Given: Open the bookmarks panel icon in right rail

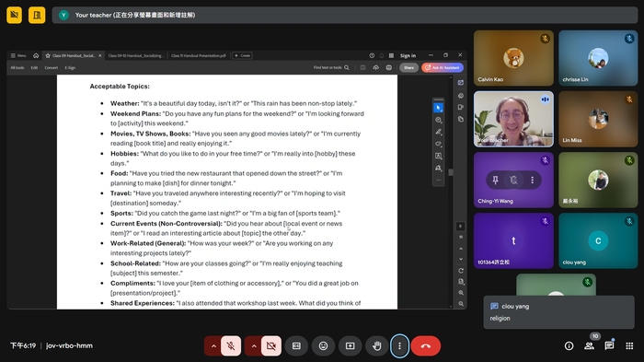Looking at the screenshot, I should pos(461,108).
